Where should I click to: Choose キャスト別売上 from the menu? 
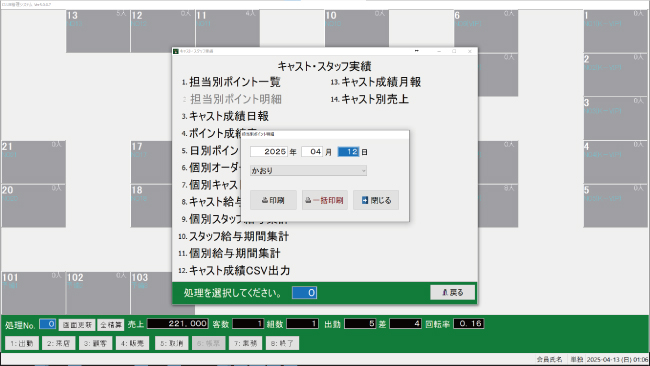click(375, 99)
